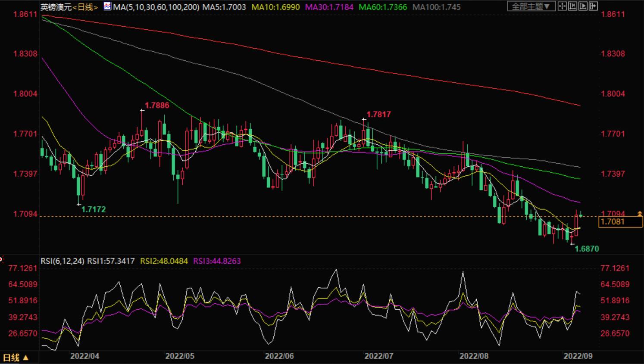Screen dimensions: 644x364
Task: Click the RSI(6,12,24) indicator label
Action: coord(62,261)
